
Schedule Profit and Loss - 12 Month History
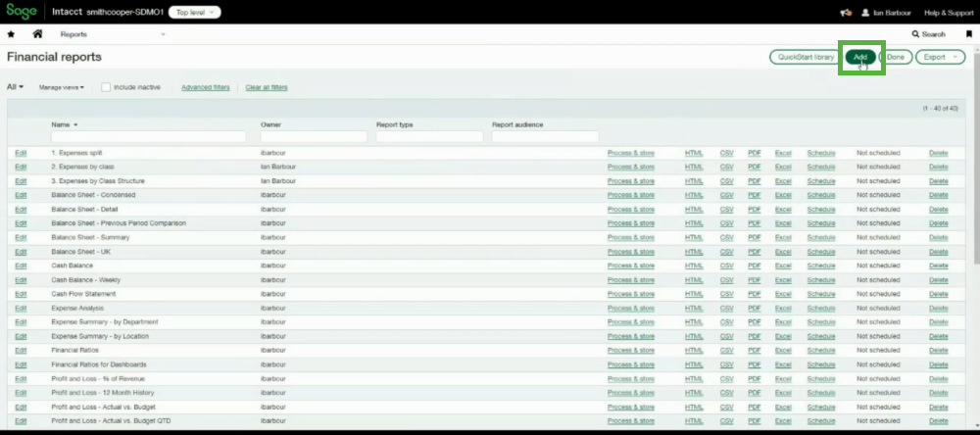tap(820, 393)
